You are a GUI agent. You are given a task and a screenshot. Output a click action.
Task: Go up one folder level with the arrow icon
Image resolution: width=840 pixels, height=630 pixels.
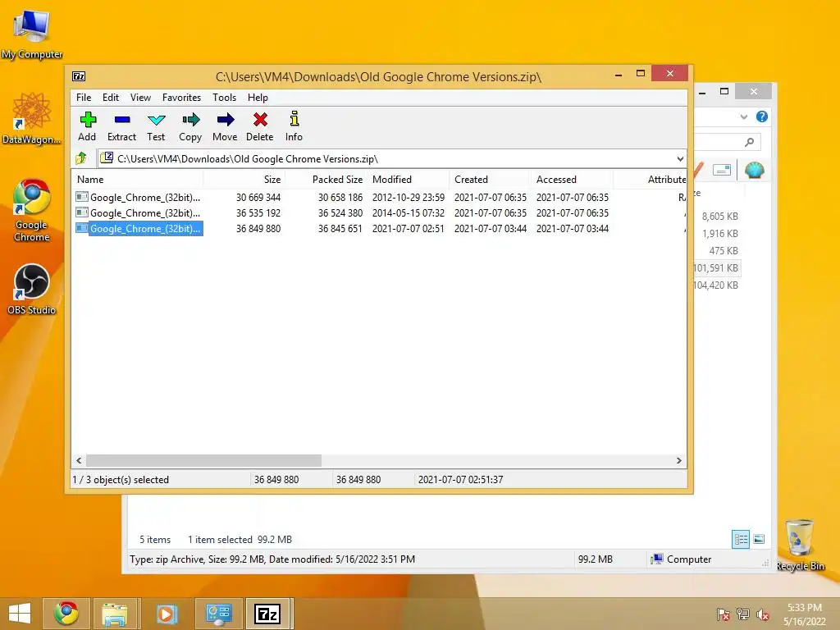click(81, 158)
